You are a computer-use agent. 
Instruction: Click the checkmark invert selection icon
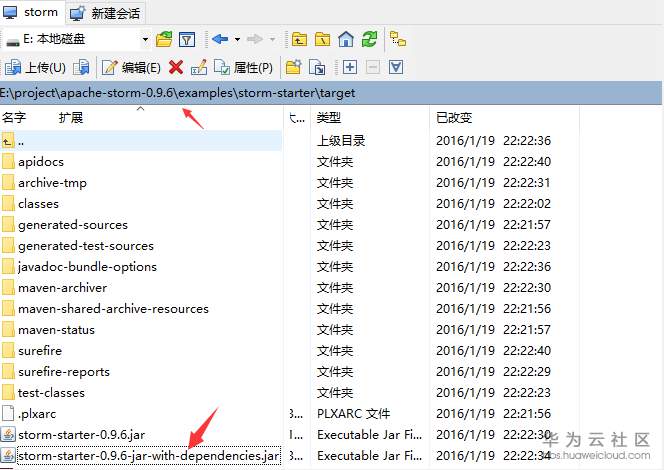pyautogui.click(x=396, y=67)
